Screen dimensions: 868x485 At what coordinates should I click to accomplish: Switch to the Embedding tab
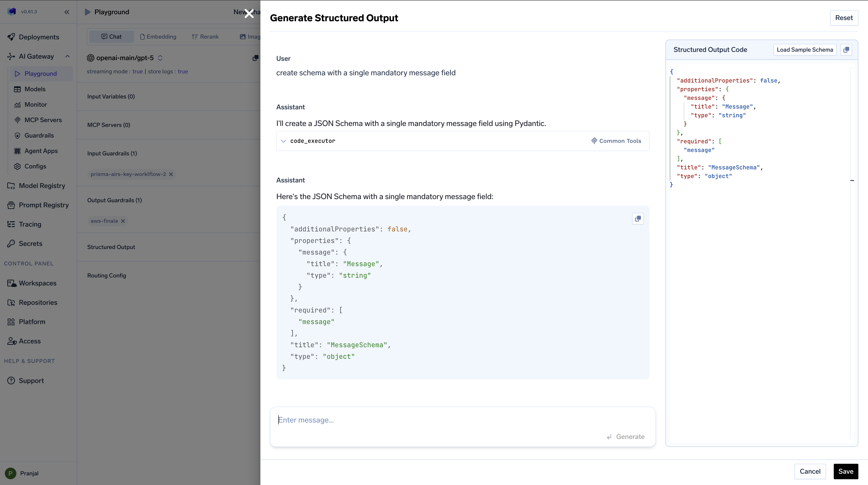(x=158, y=36)
